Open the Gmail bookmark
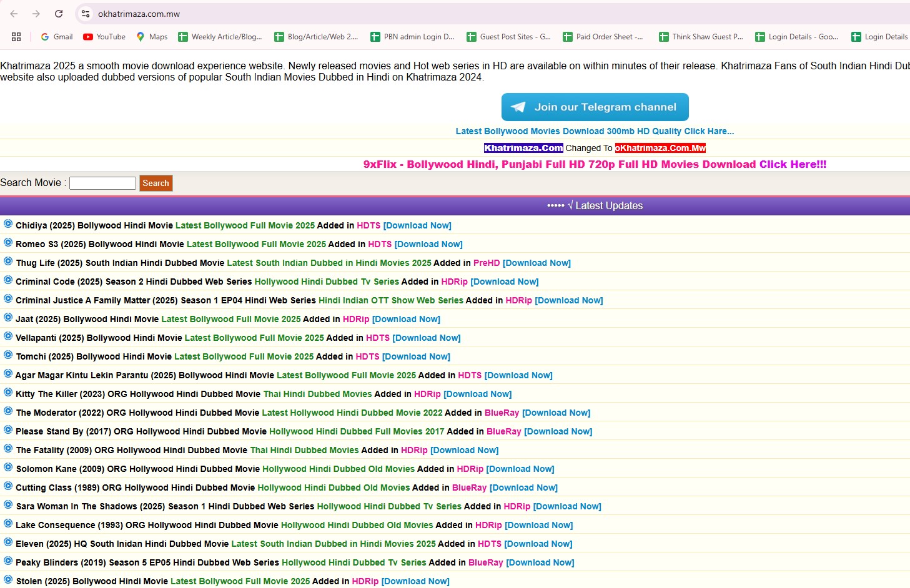910x588 pixels. click(x=57, y=37)
